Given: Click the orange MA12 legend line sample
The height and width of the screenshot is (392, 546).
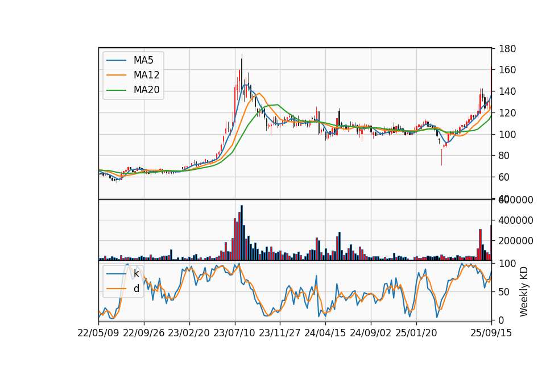Looking at the screenshot, I should (116, 75).
